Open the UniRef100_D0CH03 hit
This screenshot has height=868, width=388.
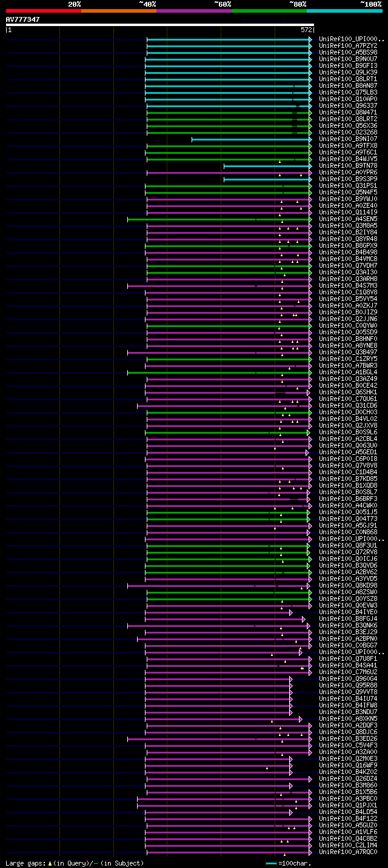point(348,412)
